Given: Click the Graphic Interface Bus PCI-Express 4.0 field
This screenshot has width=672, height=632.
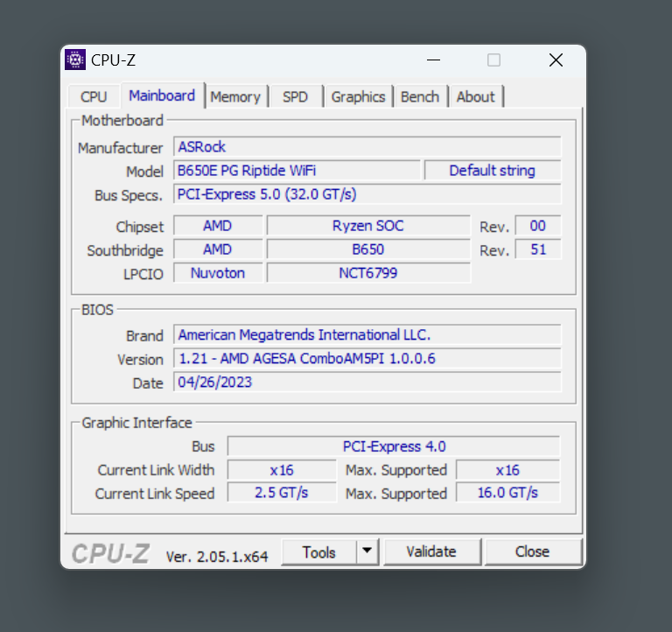Looking at the screenshot, I should (x=394, y=446).
